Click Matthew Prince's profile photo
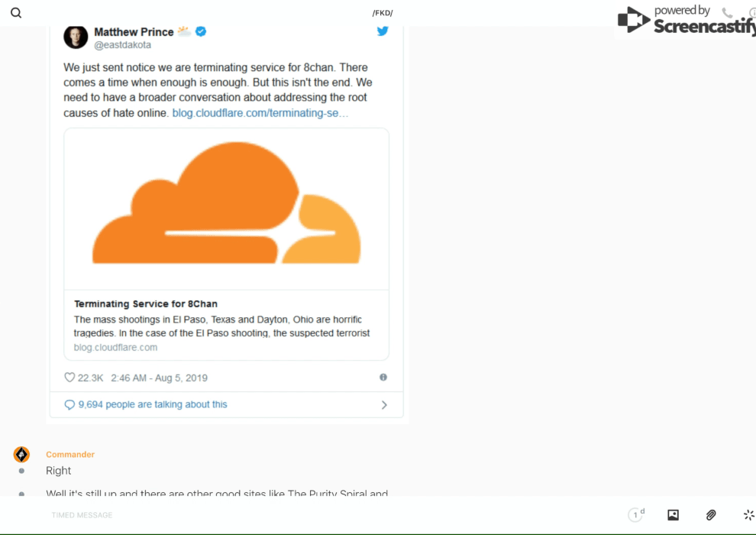 coord(76,37)
